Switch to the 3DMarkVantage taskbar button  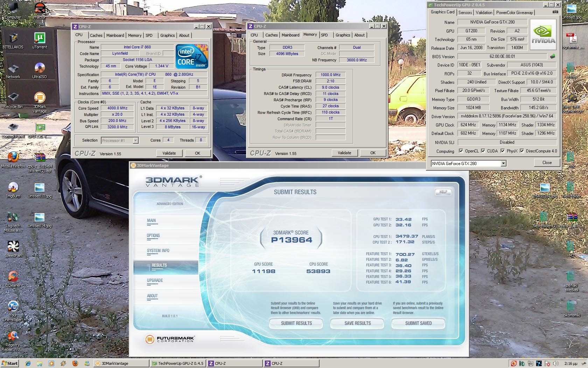121,363
